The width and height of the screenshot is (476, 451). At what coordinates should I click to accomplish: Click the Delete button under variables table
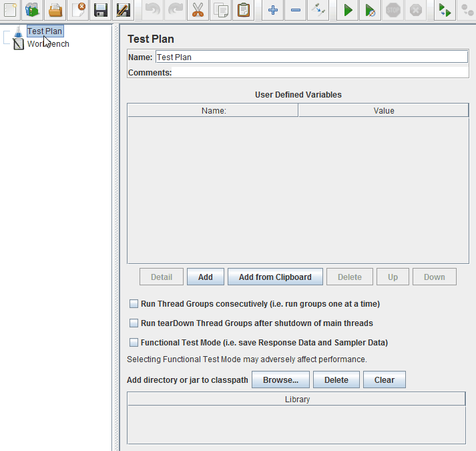tap(350, 277)
